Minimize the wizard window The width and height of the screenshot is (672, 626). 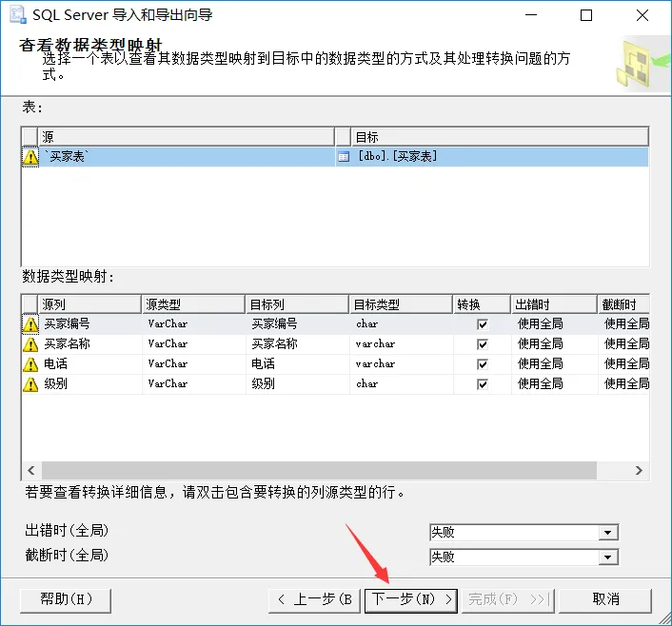click(531, 15)
